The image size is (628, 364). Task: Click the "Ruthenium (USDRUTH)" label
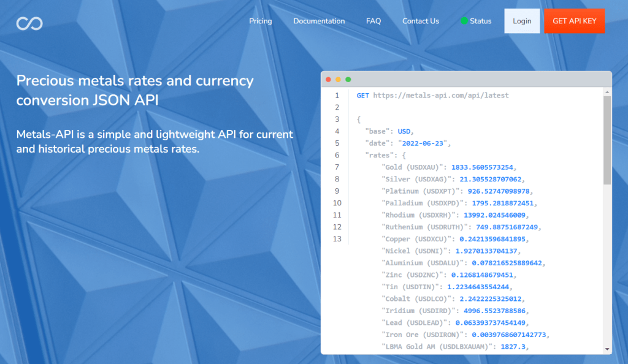424,227
